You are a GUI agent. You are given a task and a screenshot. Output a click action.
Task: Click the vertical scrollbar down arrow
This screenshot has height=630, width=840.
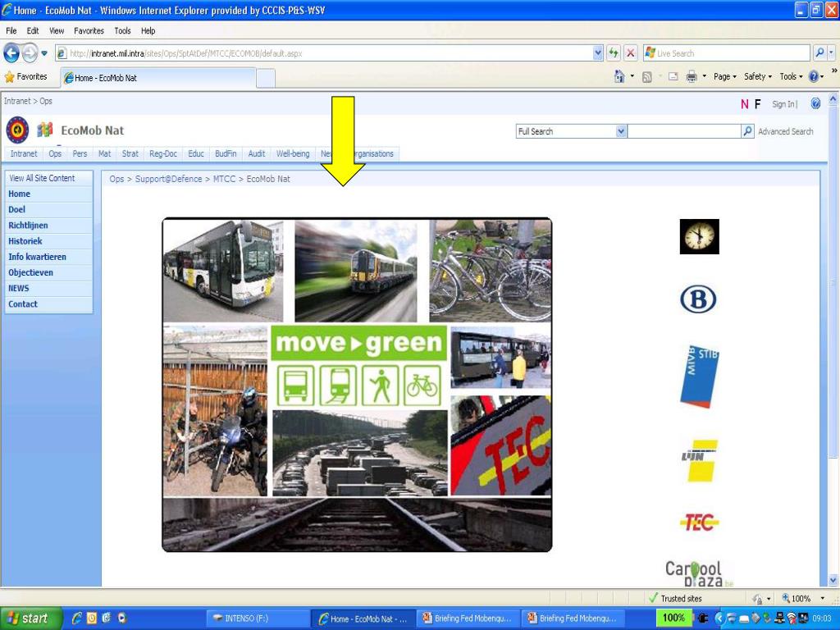(833, 580)
